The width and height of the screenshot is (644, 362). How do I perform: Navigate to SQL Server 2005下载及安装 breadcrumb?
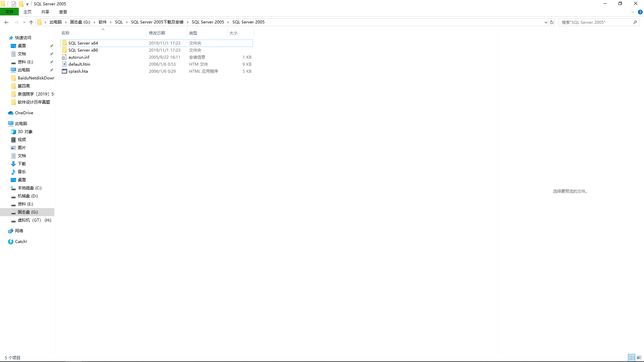click(x=157, y=22)
